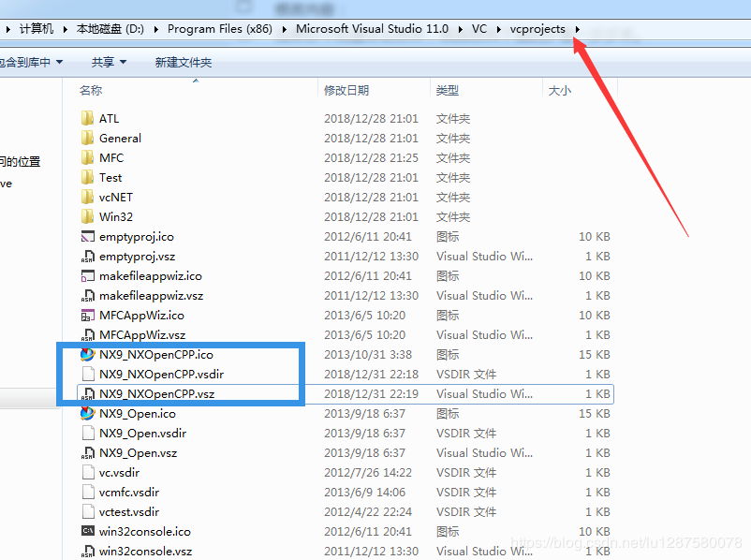This screenshot has width=751, height=560.
Task: Expand the arrow before 计算机 in address bar
Action: (7, 29)
